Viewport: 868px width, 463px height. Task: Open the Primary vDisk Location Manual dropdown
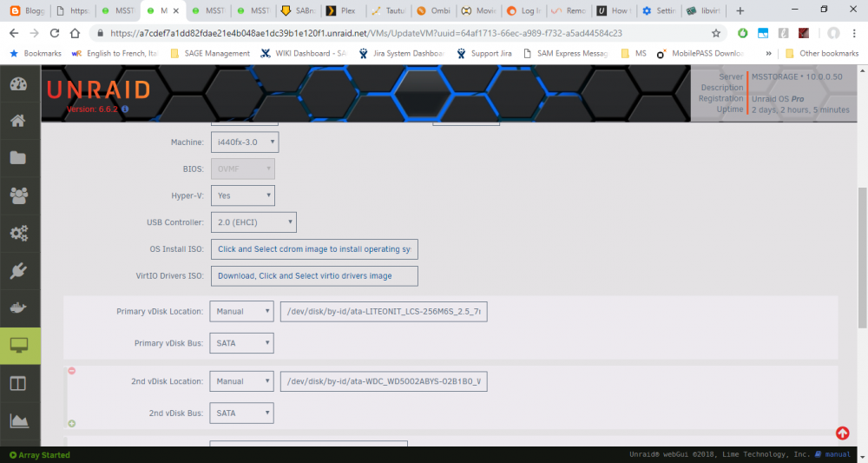pos(241,311)
